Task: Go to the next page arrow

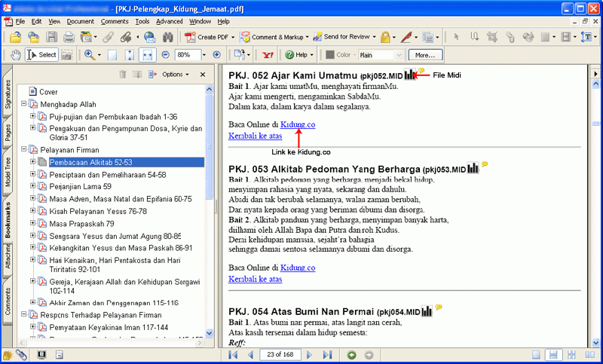Action: [x=311, y=354]
